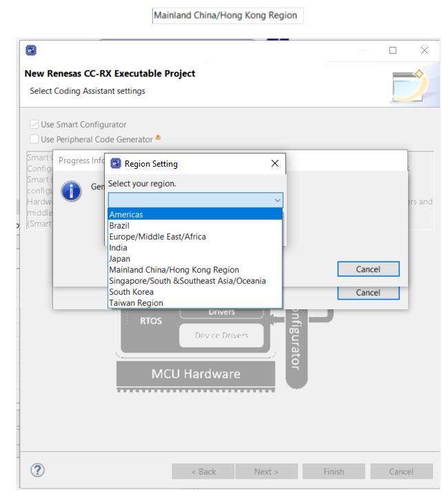Click warning icon beside Peripheral Code Generator

point(158,138)
